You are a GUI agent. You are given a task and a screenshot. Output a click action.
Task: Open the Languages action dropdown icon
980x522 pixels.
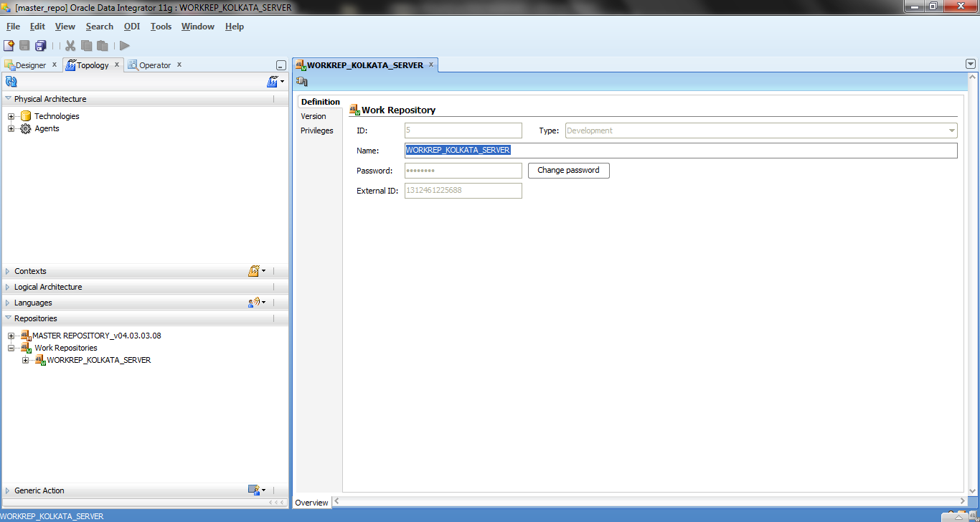[257, 303]
